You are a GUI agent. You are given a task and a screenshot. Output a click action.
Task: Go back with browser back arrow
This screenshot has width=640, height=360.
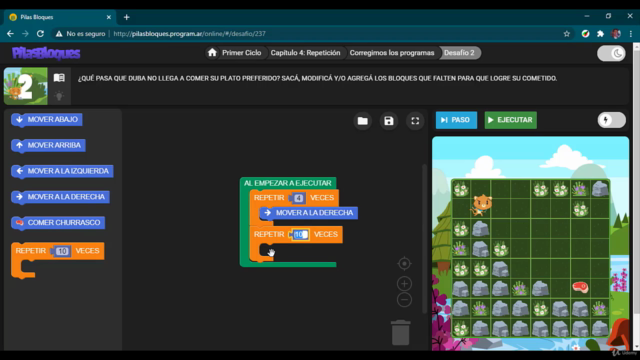(x=10, y=33)
